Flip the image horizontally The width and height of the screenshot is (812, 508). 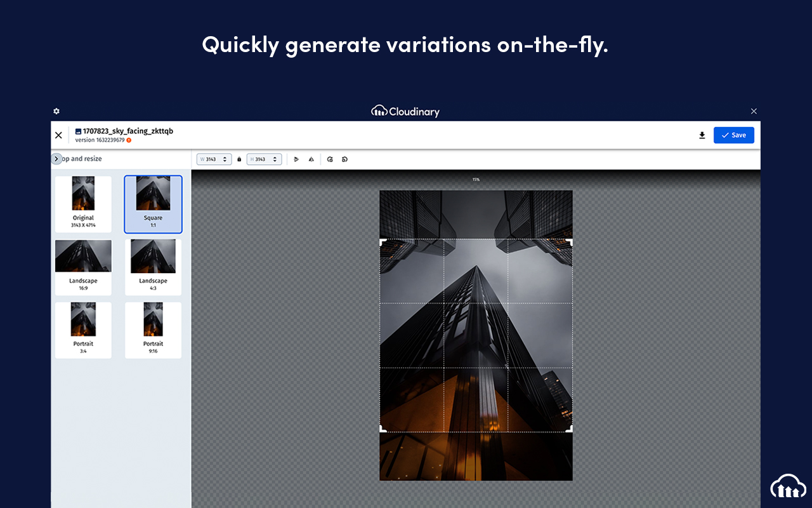tap(311, 159)
